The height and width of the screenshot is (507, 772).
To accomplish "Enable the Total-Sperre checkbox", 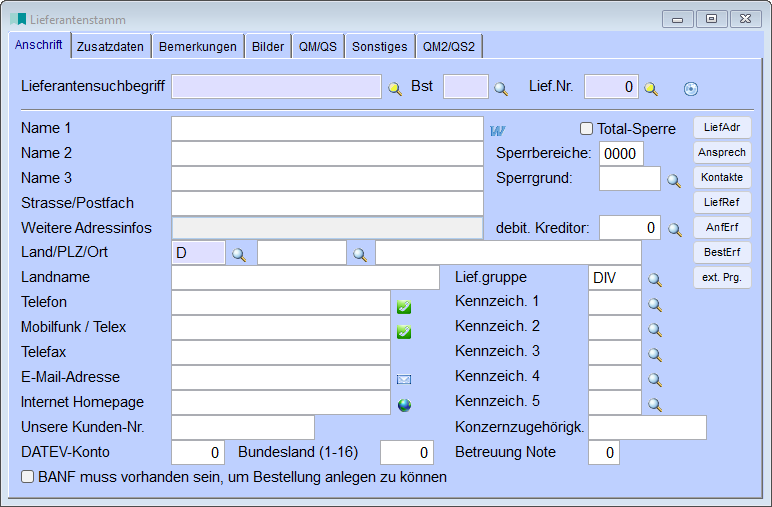I will [587, 129].
